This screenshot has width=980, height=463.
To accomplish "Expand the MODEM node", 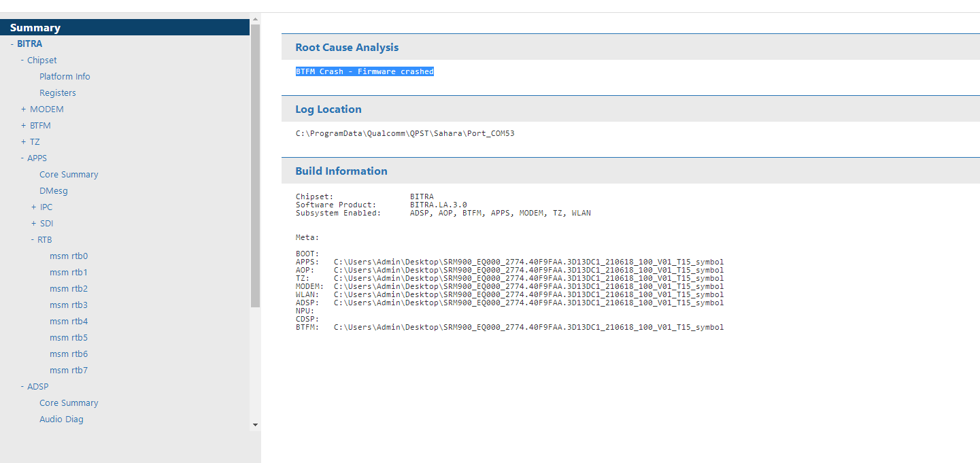I will 23,109.
